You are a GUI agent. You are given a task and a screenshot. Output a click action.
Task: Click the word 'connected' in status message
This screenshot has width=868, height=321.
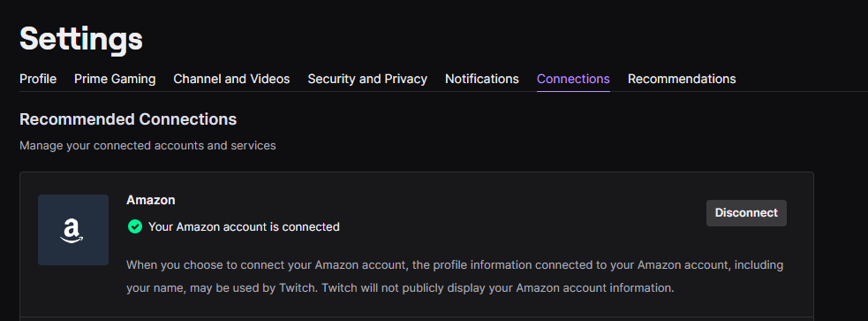point(315,226)
